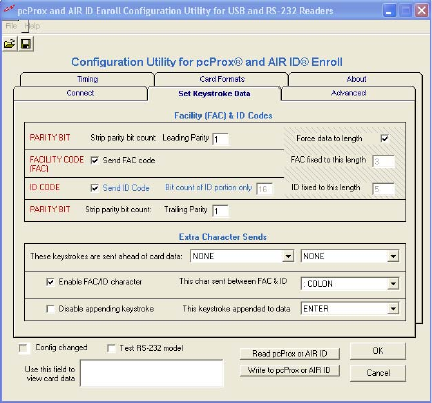Screen dimensions: 432x403
Task: Toggle the Send ID Code checkbox
Action: 95,188
